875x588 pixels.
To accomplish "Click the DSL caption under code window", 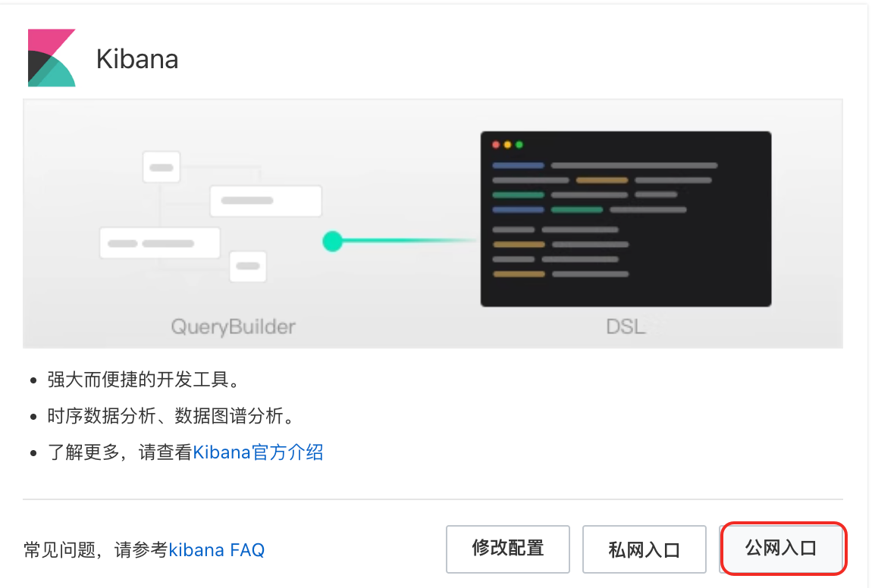I will point(626,327).
